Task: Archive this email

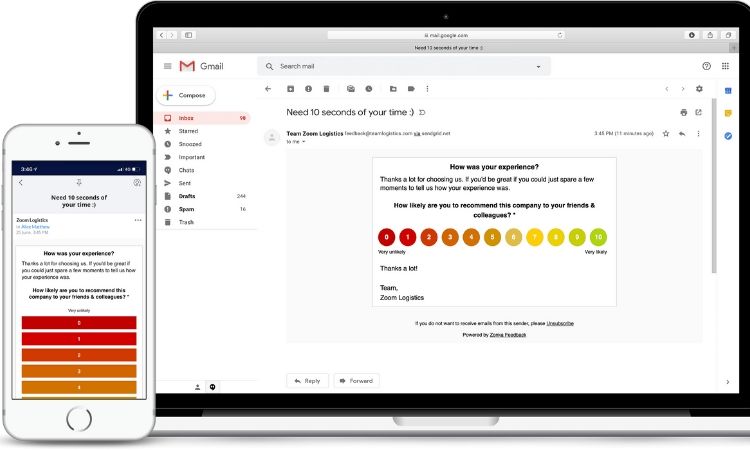Action: pyautogui.click(x=290, y=89)
